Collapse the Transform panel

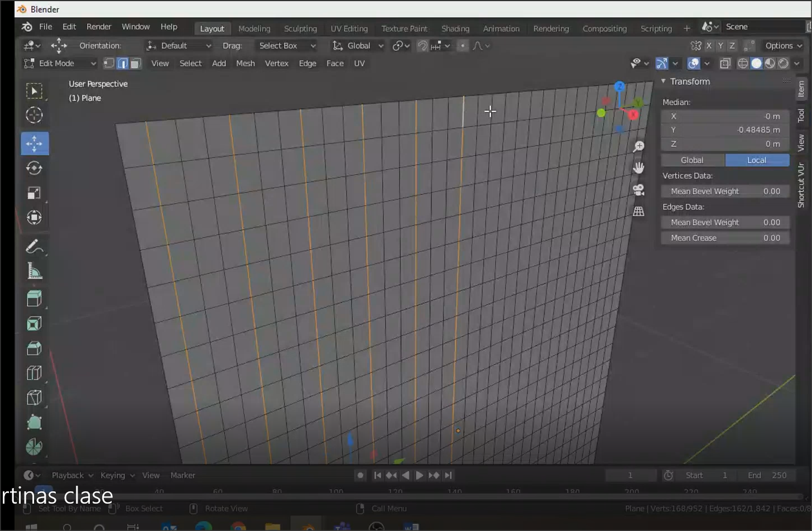coord(664,82)
